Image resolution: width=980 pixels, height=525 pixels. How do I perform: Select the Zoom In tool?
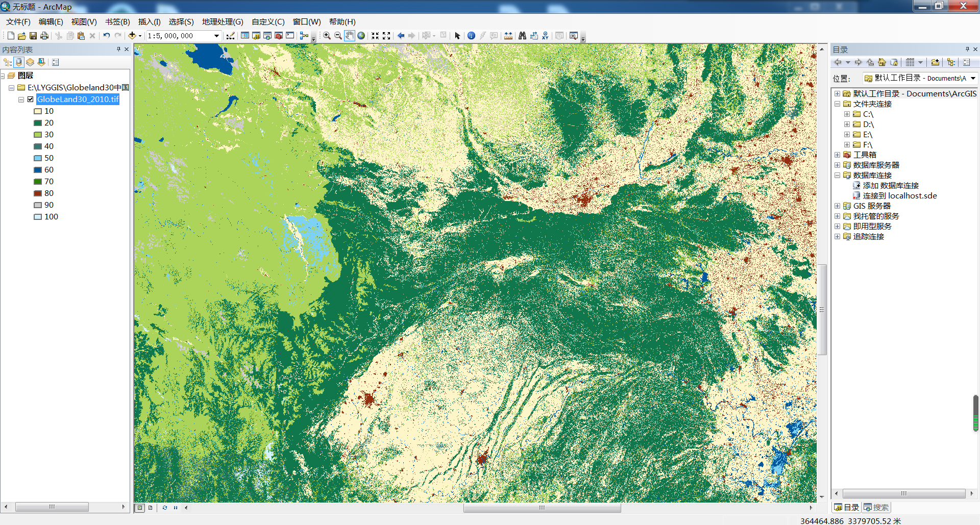tap(327, 36)
